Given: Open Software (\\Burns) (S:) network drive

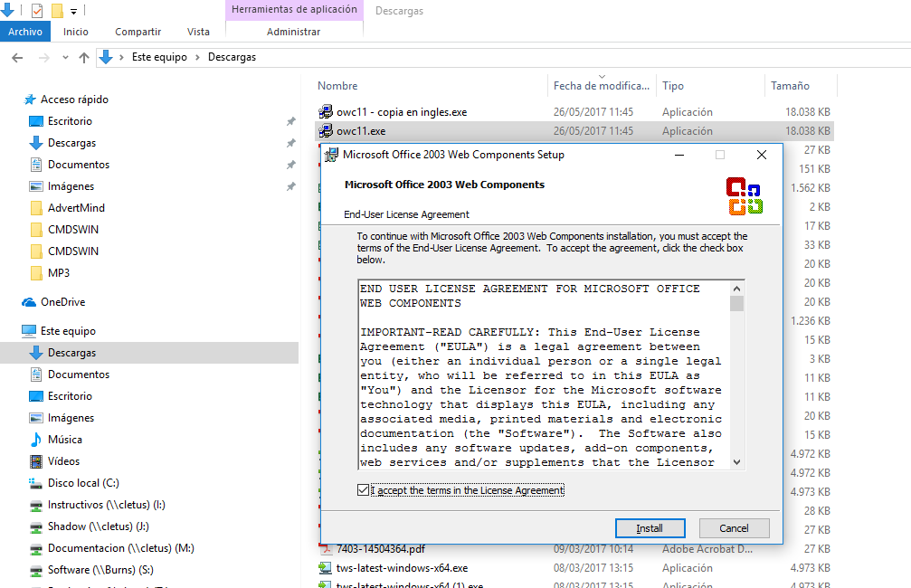Looking at the screenshot, I should tap(100, 570).
